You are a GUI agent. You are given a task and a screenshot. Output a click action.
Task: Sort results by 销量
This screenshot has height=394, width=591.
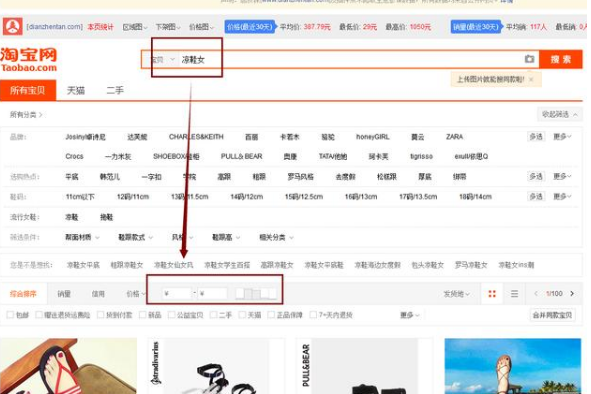(64, 294)
